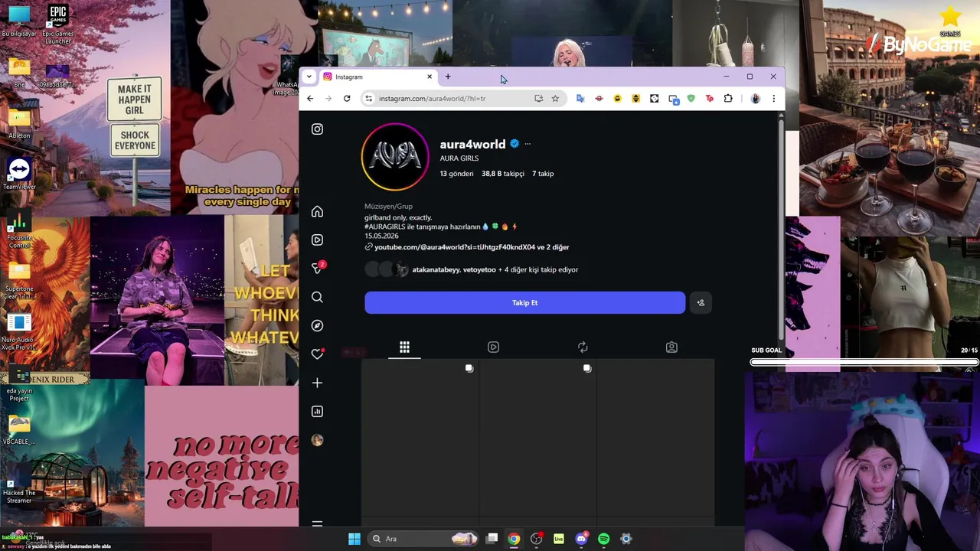Viewport: 980px width, 551px height.
Task: Select the Instagram browser tab
Action: point(377,77)
